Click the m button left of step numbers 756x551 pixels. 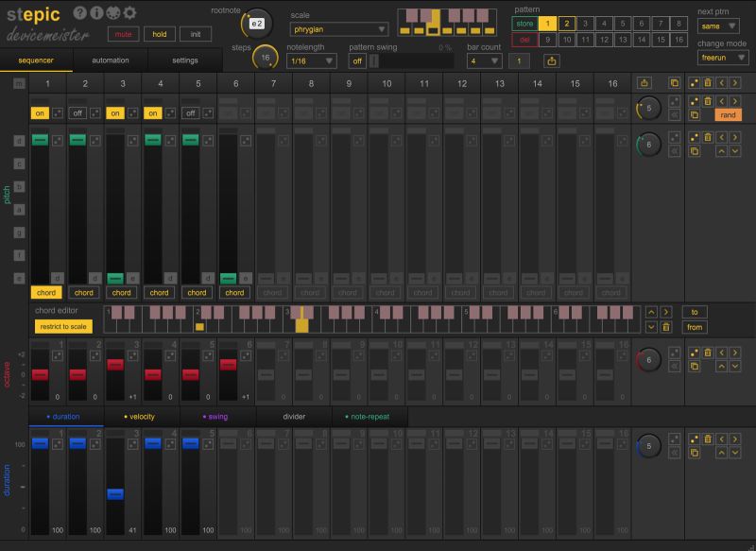[x=19, y=83]
